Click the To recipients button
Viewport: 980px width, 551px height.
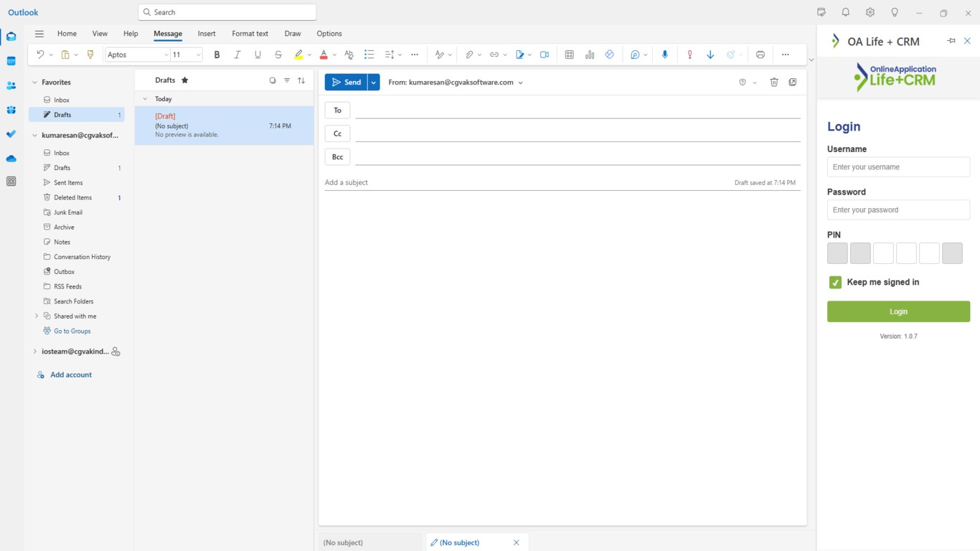[337, 110]
